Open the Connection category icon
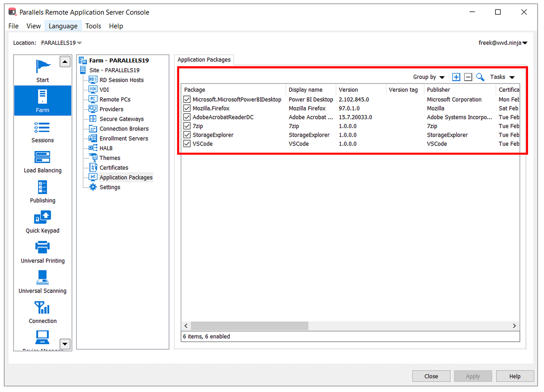 coord(42,308)
